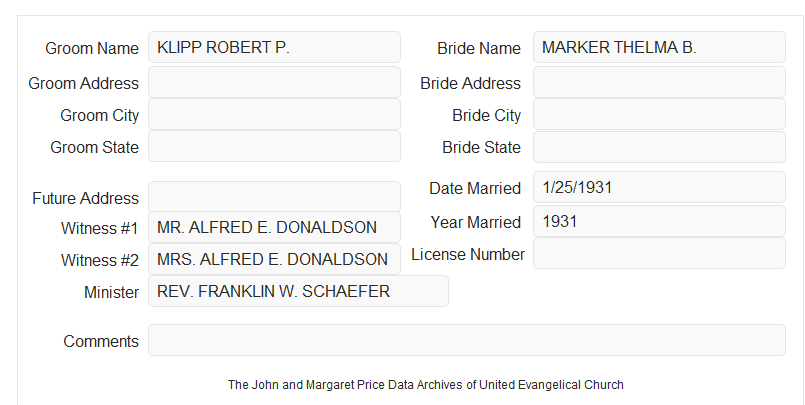Click the Data Archives footer text
The width and height of the screenshot is (805, 405).
point(426,385)
